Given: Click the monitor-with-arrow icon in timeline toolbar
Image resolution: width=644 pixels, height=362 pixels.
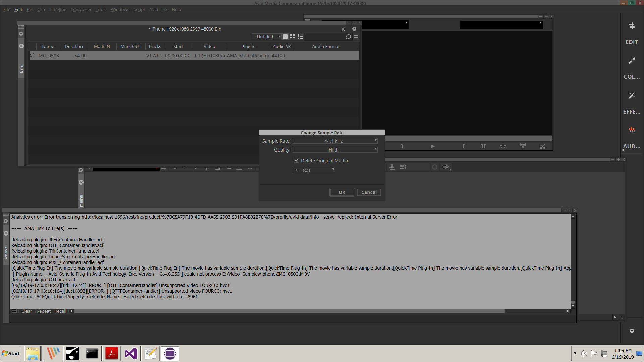Looking at the screenshot, I should click(x=445, y=167).
